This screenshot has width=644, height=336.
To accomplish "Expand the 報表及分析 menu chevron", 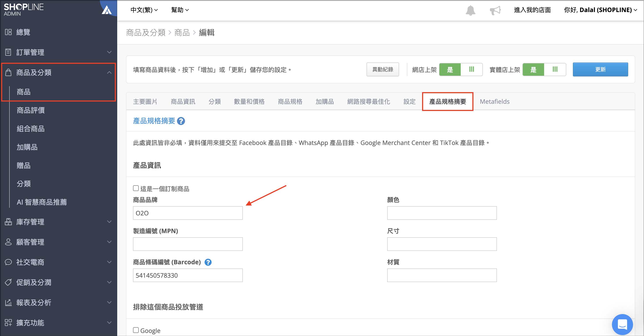I will [109, 302].
